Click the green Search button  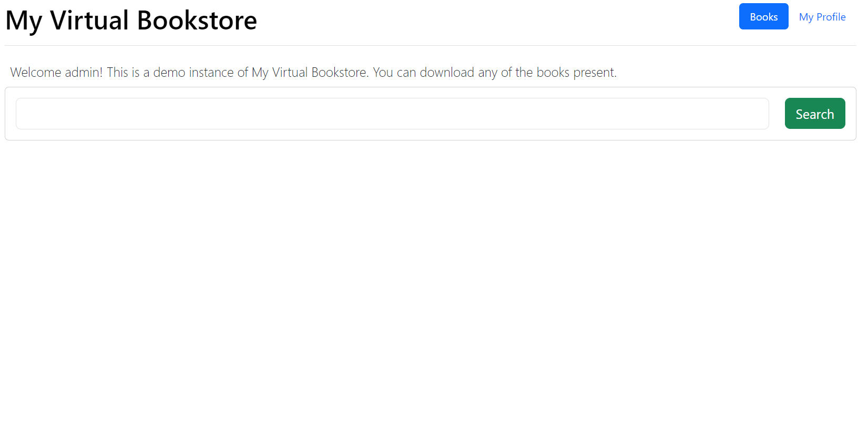coord(814,114)
